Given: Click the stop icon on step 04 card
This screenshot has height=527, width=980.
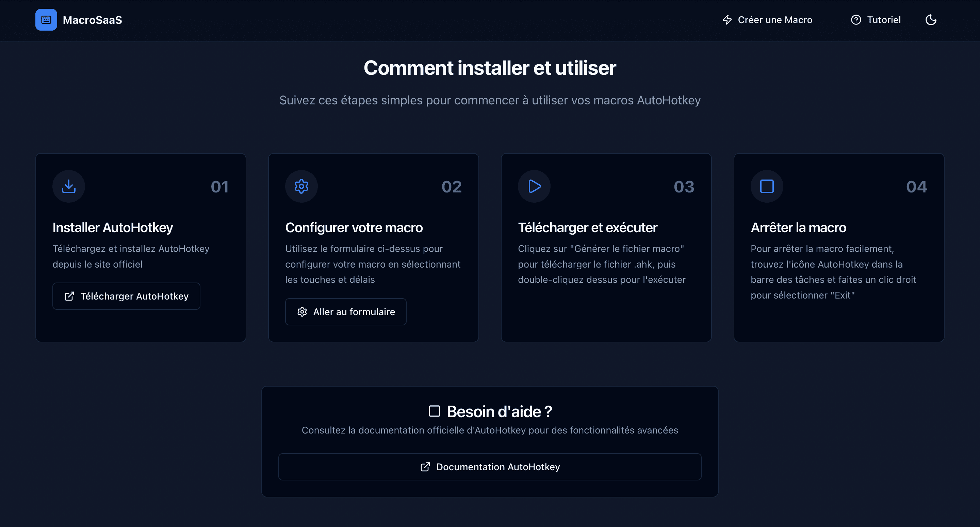Looking at the screenshot, I should (767, 186).
